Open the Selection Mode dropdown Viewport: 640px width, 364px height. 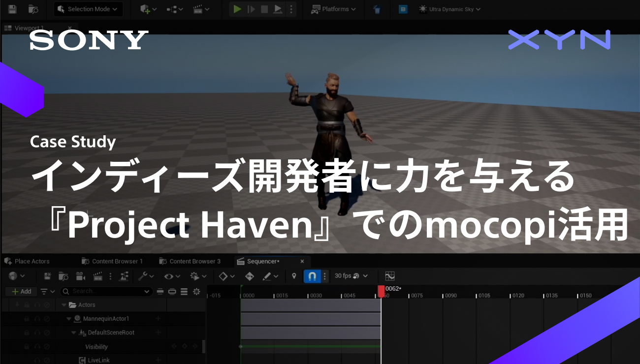pos(88,9)
